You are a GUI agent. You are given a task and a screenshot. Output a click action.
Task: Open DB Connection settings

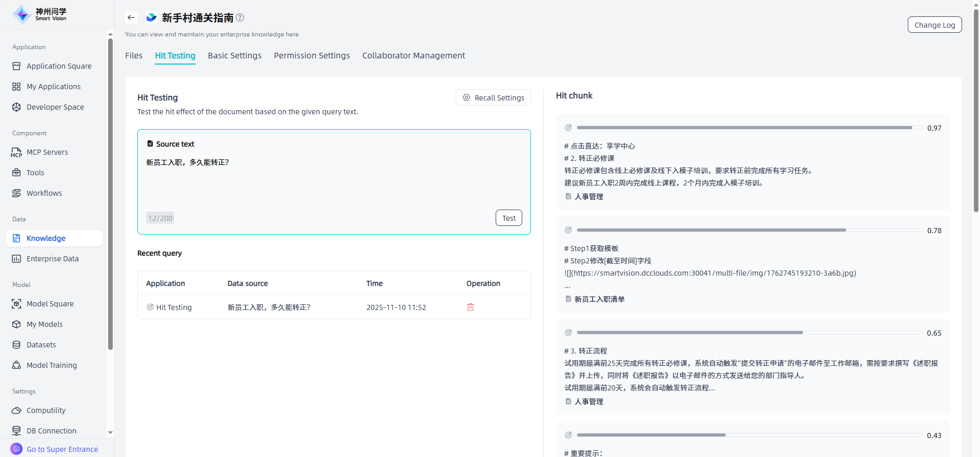(x=51, y=431)
